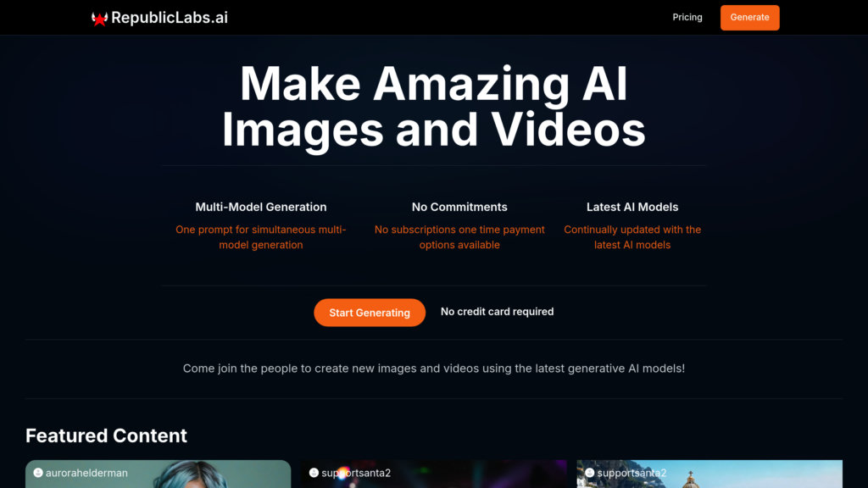Click the avatar badge on the rightmost featured card
This screenshot has height=488, width=868.
point(591,474)
